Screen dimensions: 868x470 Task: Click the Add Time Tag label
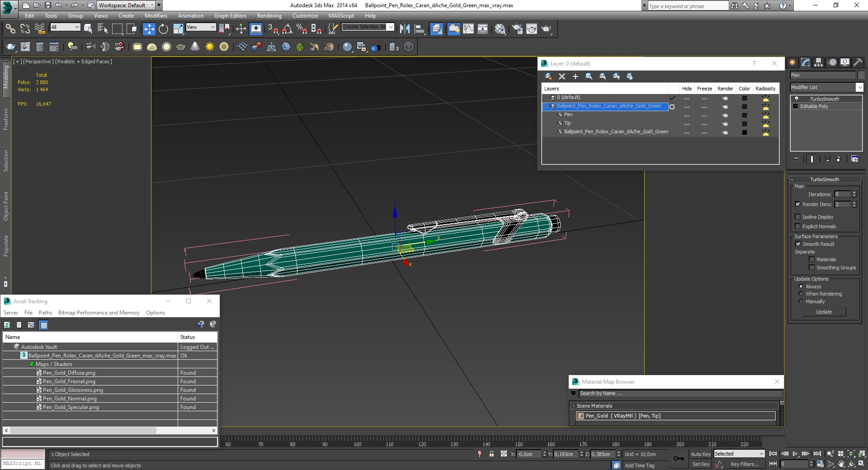(x=639, y=465)
